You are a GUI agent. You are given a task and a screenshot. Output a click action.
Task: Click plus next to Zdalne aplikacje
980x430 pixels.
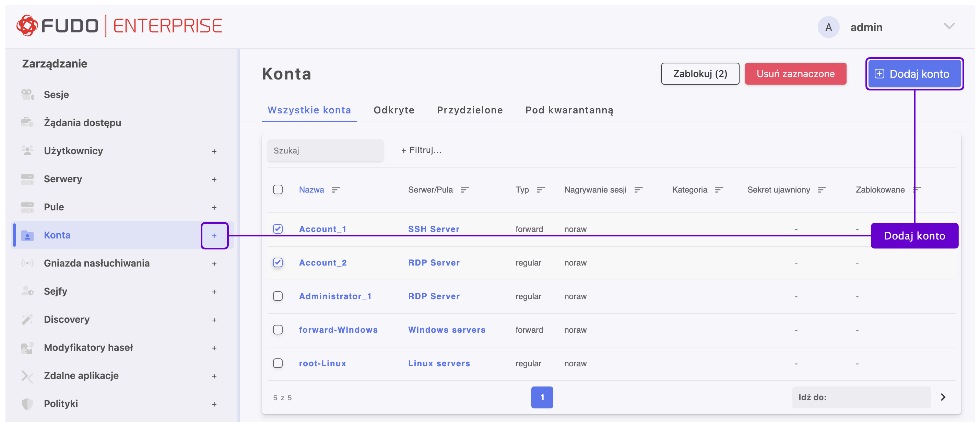[x=214, y=376]
